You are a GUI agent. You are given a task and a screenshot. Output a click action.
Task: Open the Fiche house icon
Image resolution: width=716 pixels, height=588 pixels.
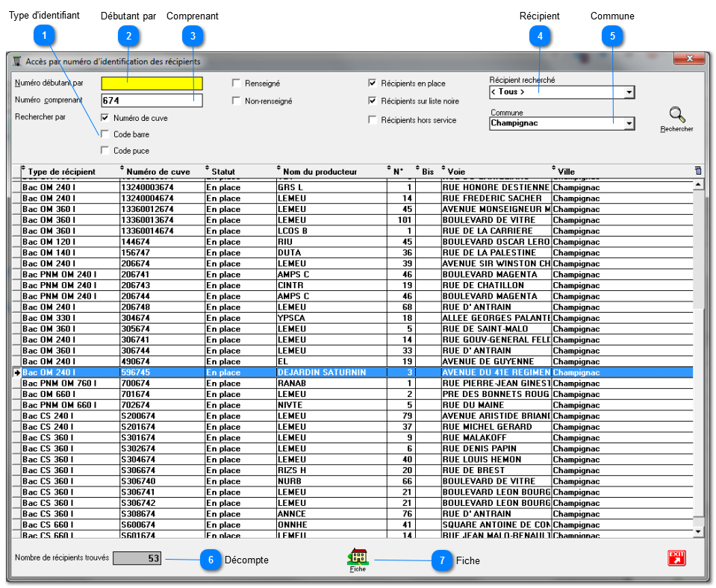(358, 557)
